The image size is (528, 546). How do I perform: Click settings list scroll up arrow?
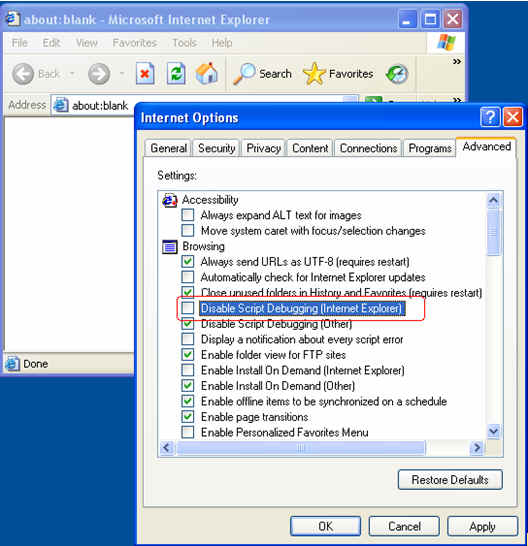(x=494, y=200)
